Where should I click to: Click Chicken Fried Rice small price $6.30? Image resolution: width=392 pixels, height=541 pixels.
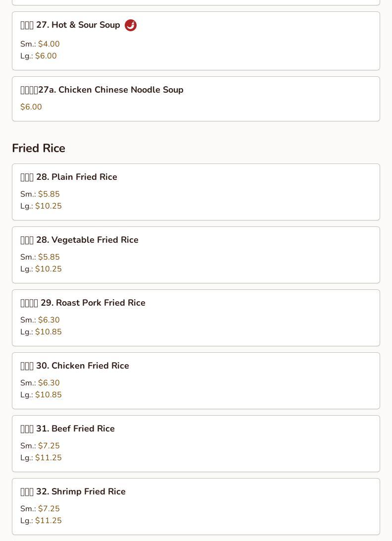click(x=49, y=383)
